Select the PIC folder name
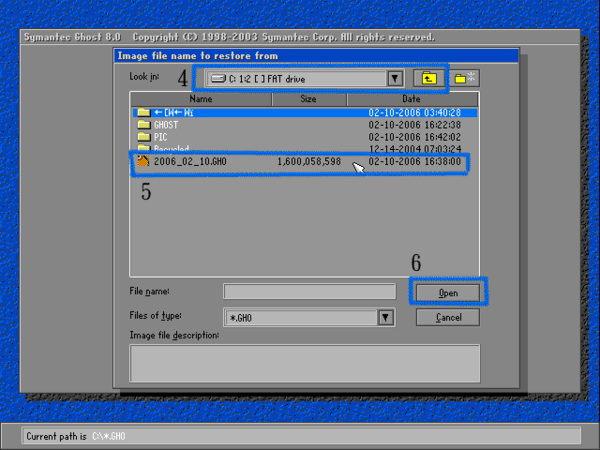This screenshot has height=450, width=600. [161, 137]
